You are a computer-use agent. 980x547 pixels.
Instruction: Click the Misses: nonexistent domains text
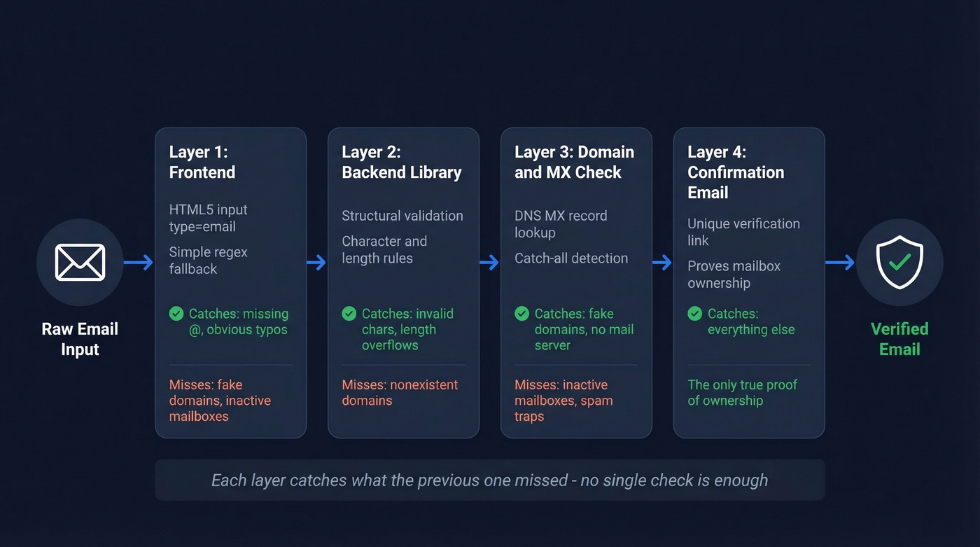coord(400,392)
